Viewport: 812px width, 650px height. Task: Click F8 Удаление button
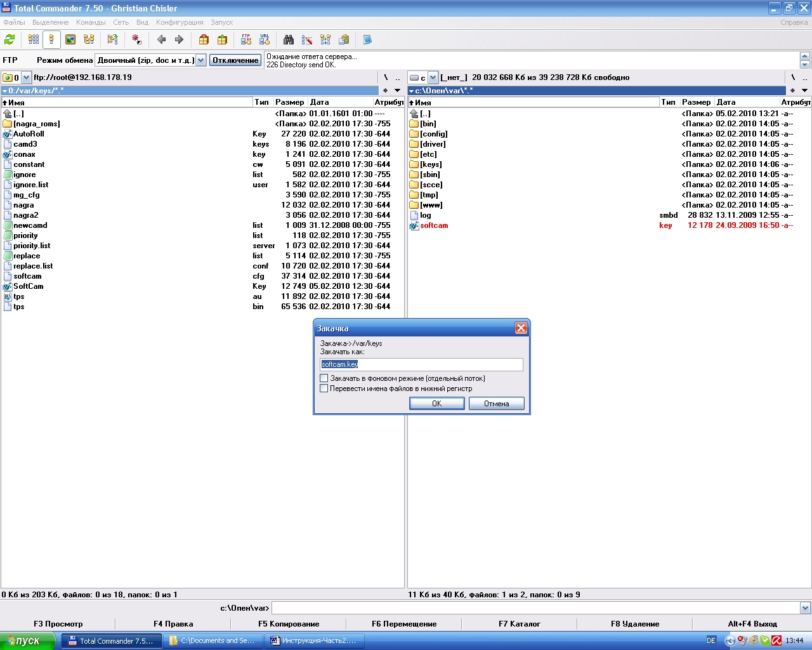point(635,624)
